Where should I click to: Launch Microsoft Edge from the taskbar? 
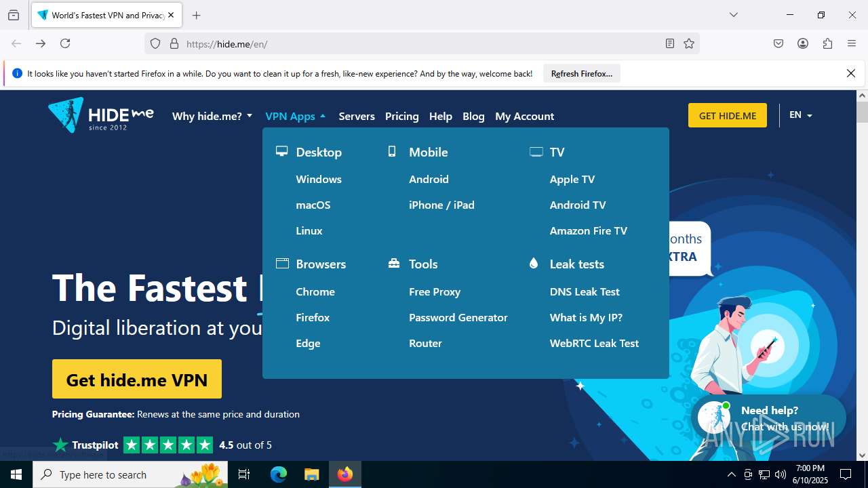click(279, 474)
